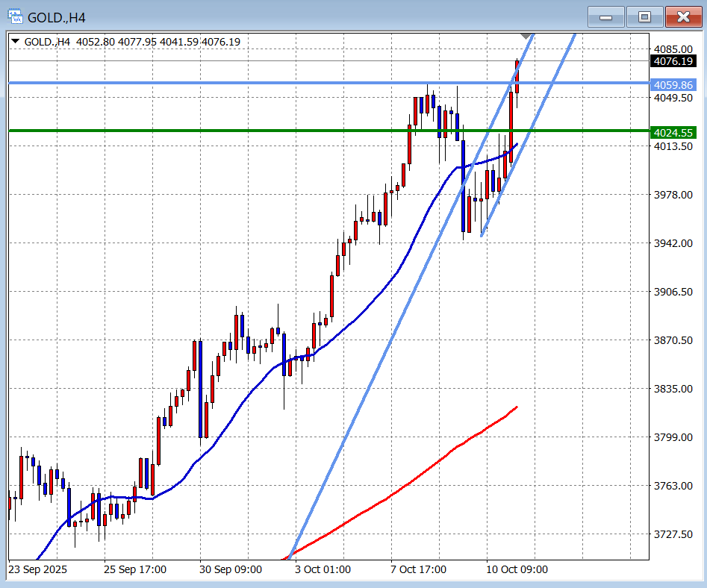This screenshot has height=588, width=707.
Task: Click the 3906.50 price scale label
Action: click(673, 292)
